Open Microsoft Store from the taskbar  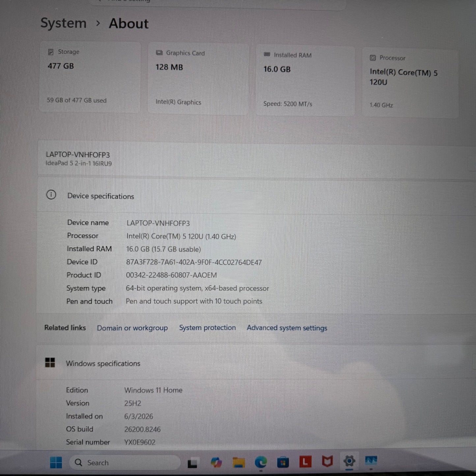click(283, 462)
